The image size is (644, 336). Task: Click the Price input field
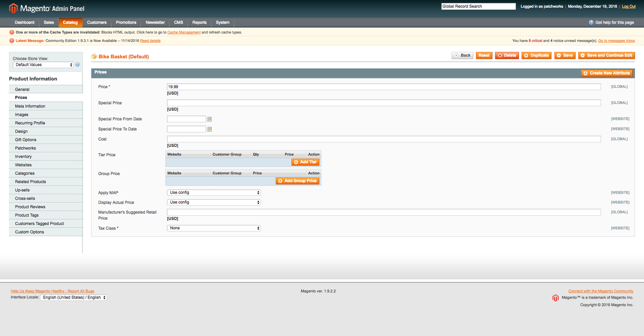coord(384,87)
